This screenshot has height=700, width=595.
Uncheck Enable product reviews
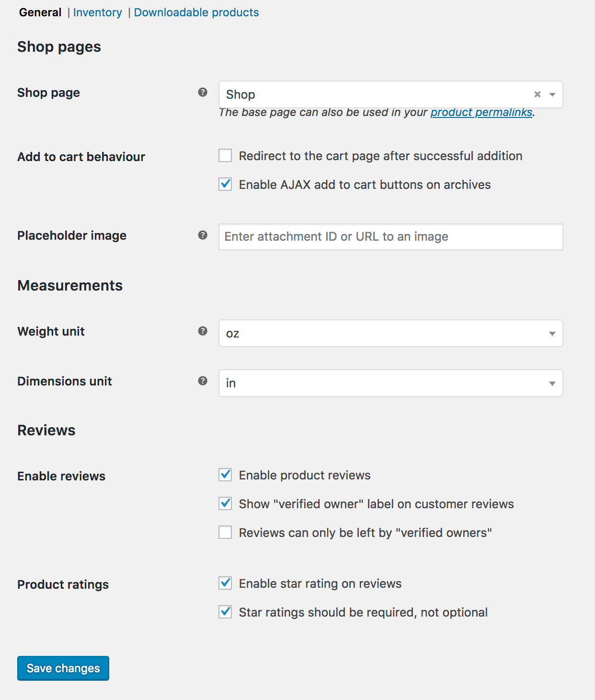[225, 475]
